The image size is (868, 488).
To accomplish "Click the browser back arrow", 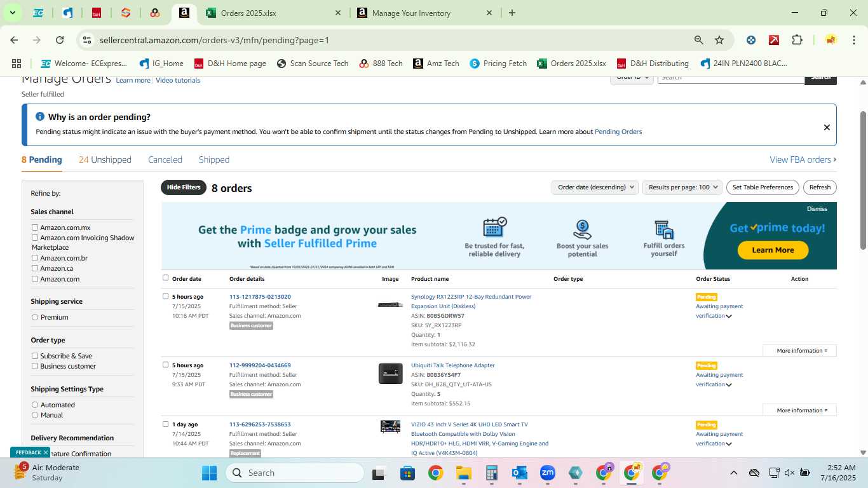I will point(14,40).
